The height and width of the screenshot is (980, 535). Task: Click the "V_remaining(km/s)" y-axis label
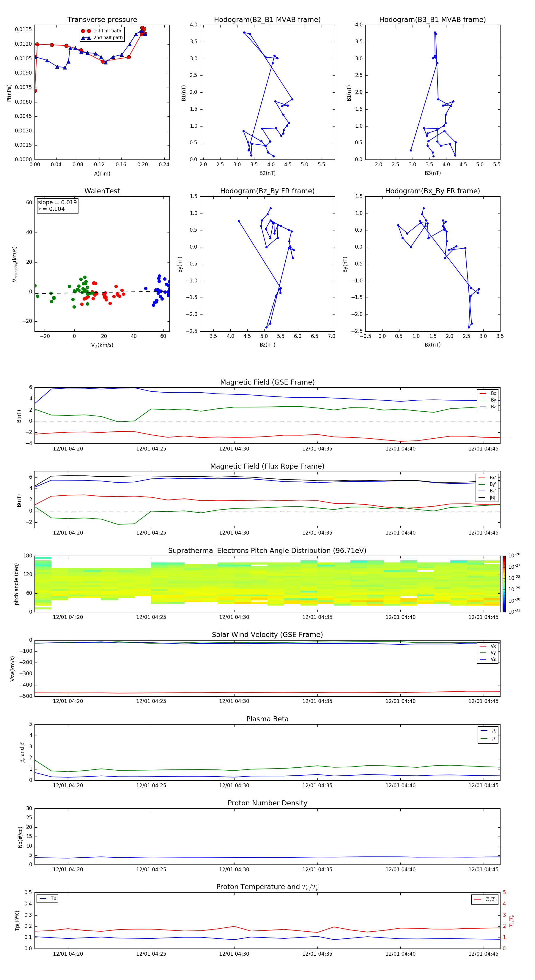[15, 264]
